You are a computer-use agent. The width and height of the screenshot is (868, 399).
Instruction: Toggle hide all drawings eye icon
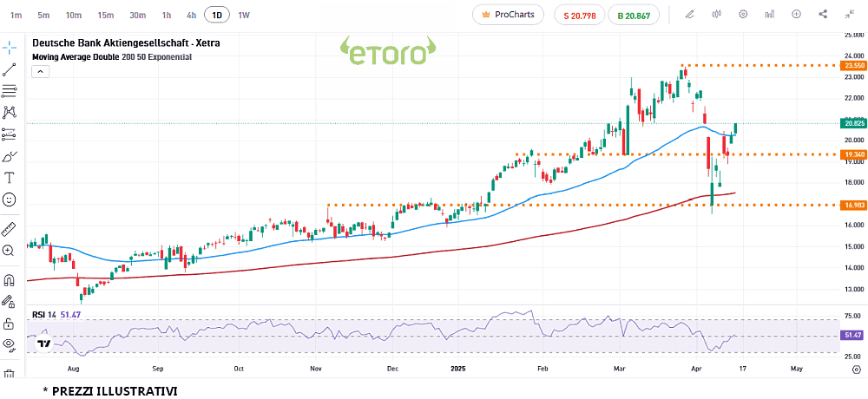point(9,344)
